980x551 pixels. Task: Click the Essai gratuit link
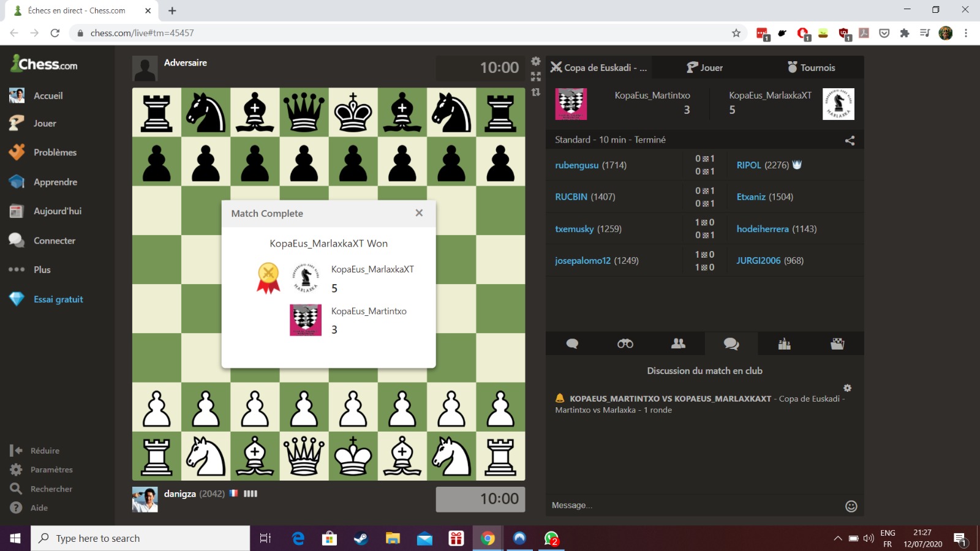tap(58, 299)
